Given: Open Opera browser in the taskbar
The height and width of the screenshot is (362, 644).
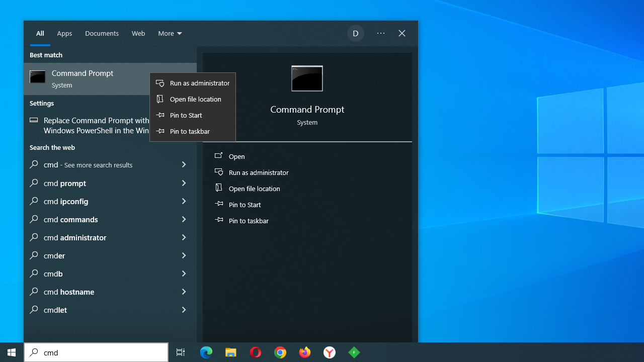Looking at the screenshot, I should (x=256, y=352).
